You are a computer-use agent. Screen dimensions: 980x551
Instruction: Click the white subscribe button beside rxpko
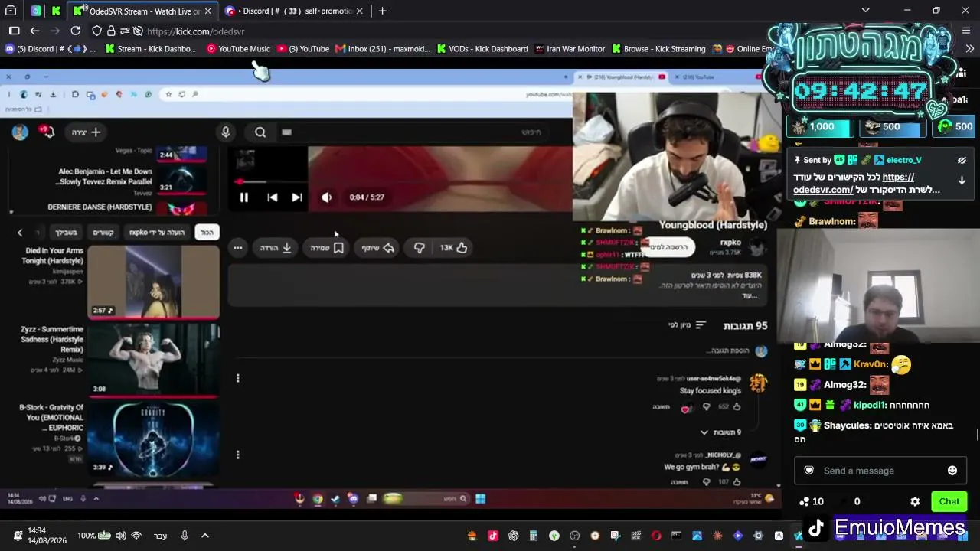click(x=668, y=246)
